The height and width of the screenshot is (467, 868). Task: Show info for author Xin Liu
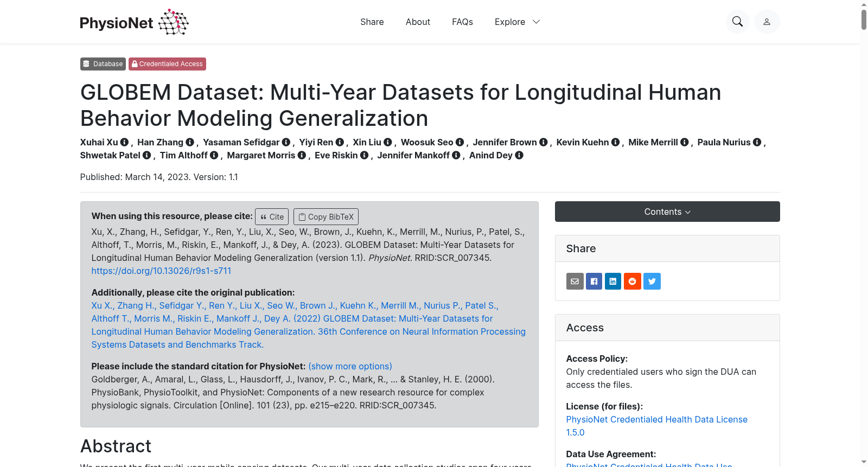[x=388, y=142]
